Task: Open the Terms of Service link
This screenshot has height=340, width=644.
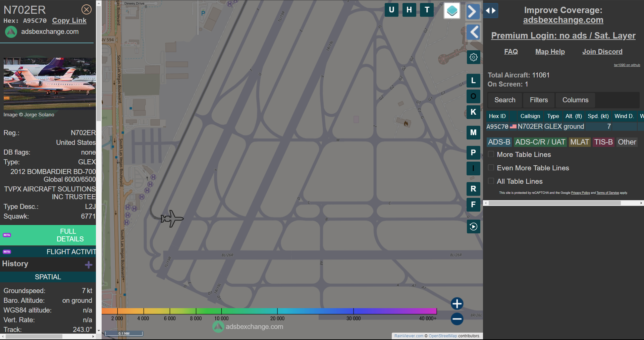Action: (x=607, y=193)
